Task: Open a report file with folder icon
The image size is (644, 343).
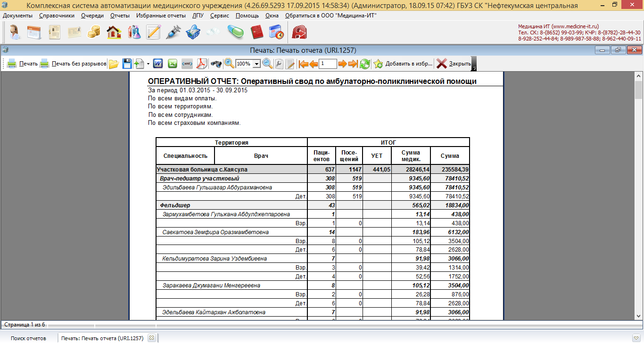Action: click(x=114, y=64)
